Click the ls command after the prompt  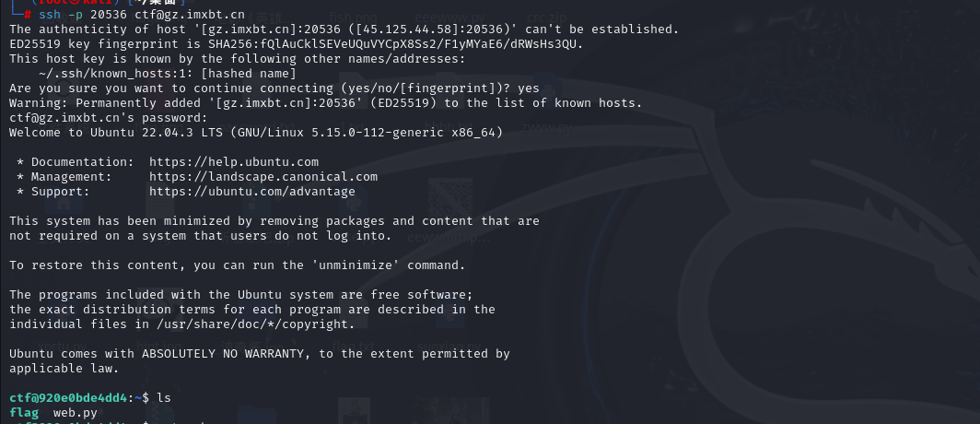(164, 398)
